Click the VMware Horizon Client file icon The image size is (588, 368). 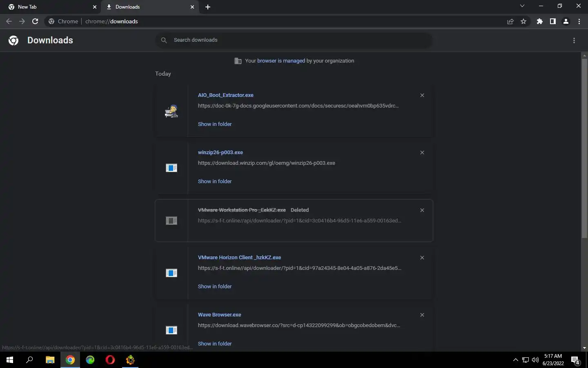pos(171,273)
